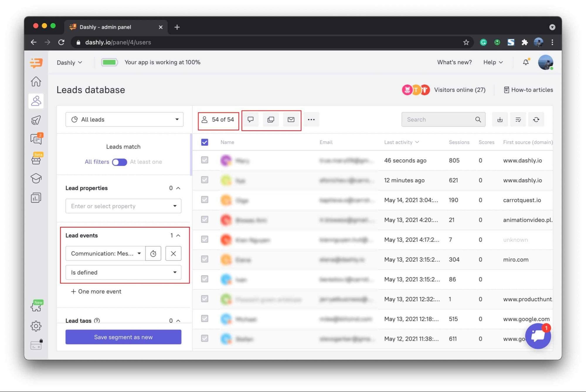Uncheck the row with 805 sessions
This screenshot has width=586, height=392.
tap(205, 160)
